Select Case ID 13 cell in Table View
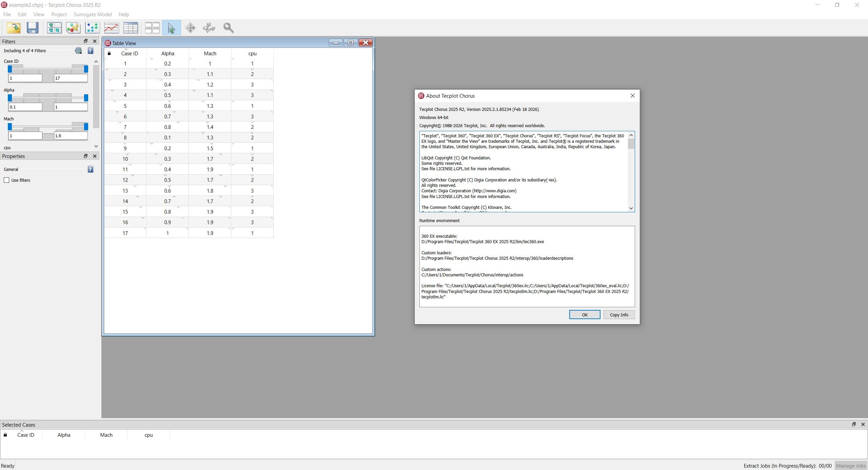Screen dimensions: 868x470 tap(125, 191)
